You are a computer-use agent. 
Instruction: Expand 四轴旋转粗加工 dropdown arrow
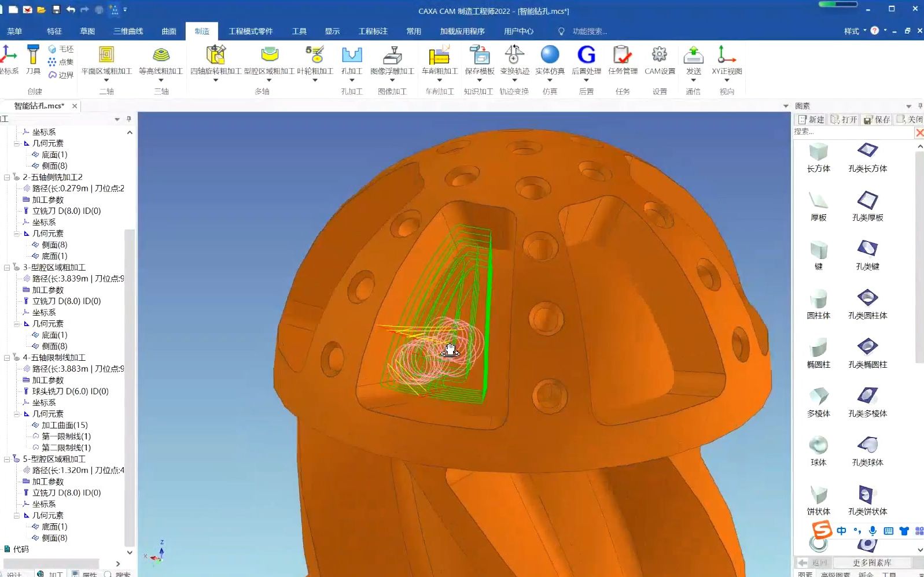(215, 80)
